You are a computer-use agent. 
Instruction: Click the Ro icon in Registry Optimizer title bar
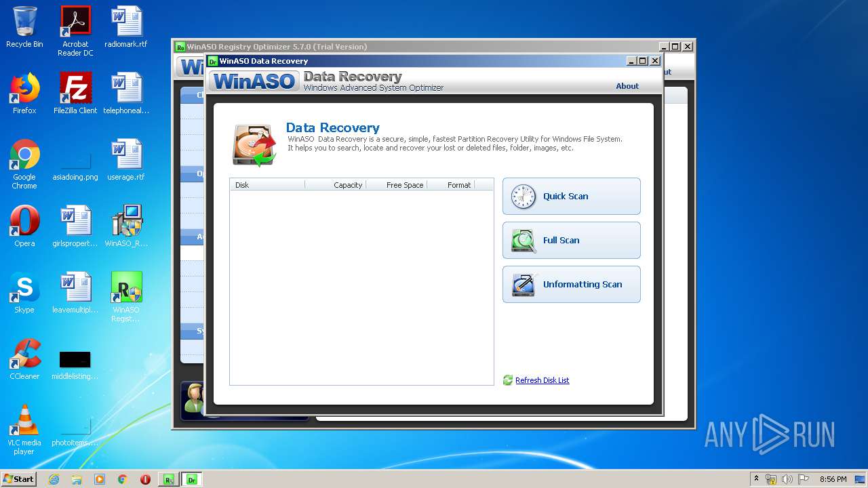(x=180, y=47)
